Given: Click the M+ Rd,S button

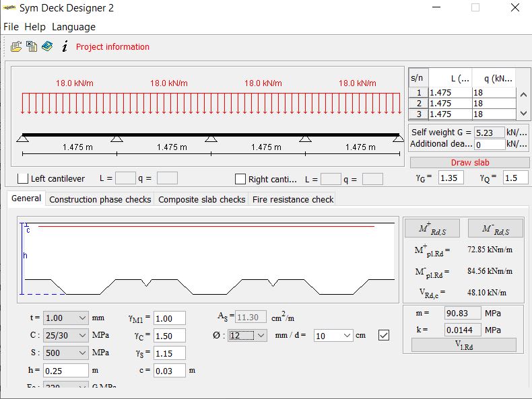Looking at the screenshot, I should coord(432,228).
